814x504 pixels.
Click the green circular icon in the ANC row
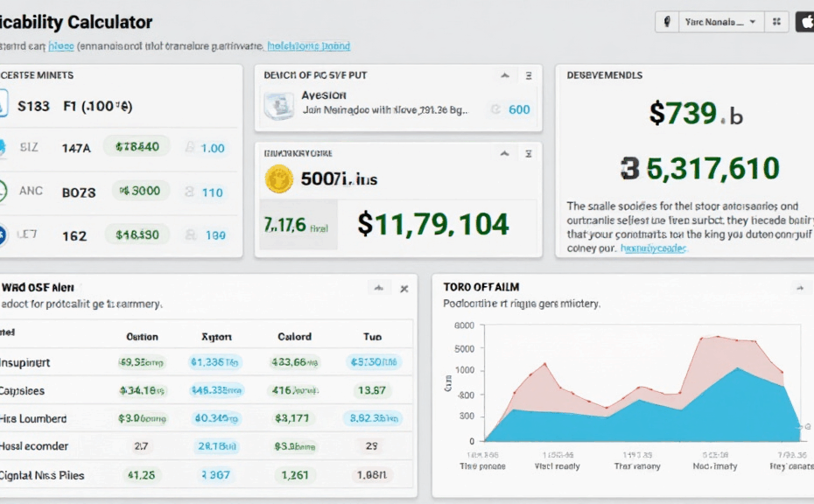click(x=3, y=191)
